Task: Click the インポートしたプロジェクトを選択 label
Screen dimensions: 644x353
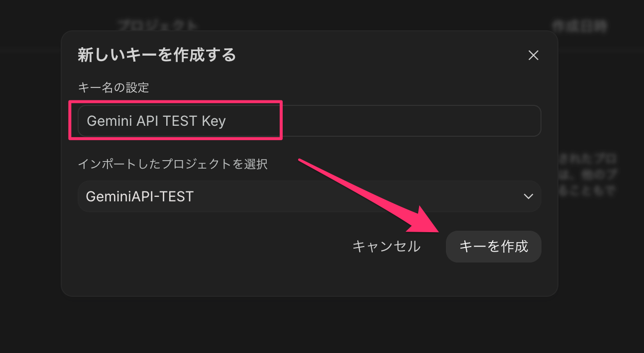Action: point(173,164)
